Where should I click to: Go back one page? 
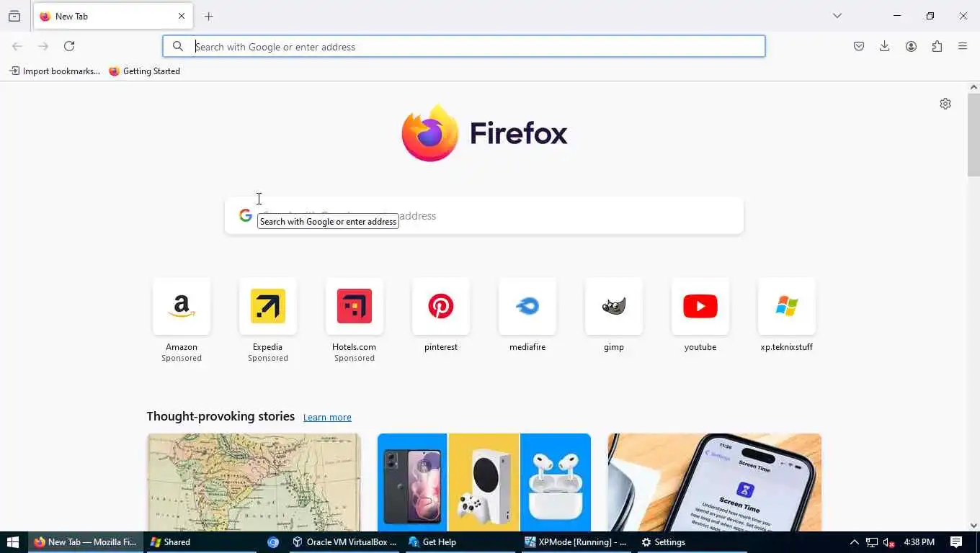click(17, 46)
